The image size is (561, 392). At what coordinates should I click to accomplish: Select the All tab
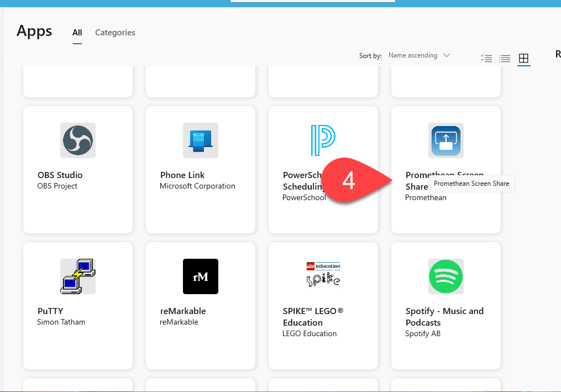(x=77, y=33)
